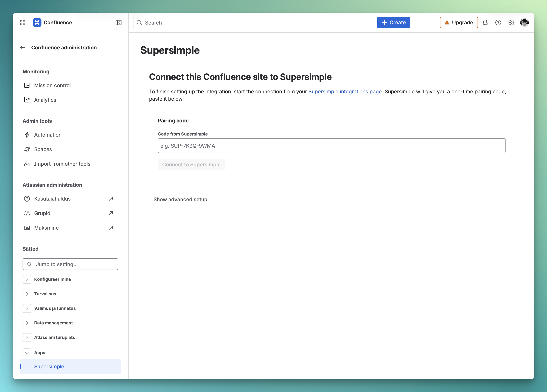Click the Maksmine label
This screenshot has width=547, height=392.
46,228
